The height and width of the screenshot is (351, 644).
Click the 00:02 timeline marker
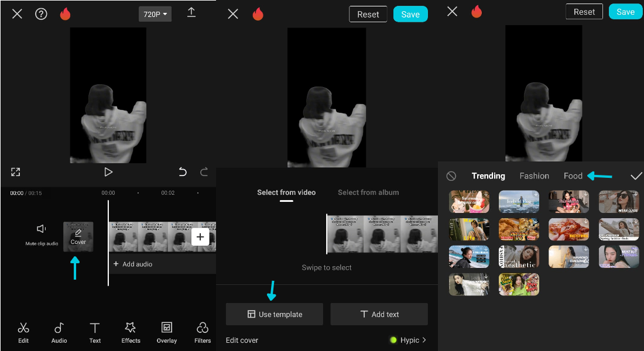(167, 192)
